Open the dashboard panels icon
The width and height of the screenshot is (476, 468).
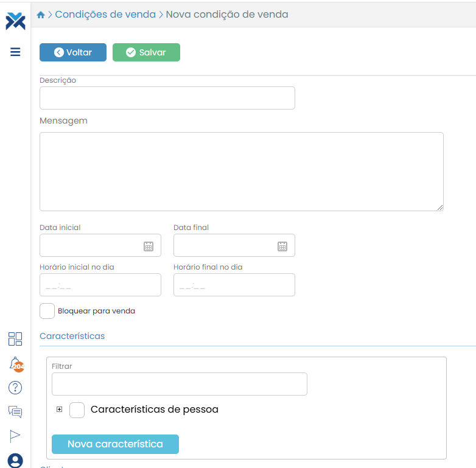[15, 339]
